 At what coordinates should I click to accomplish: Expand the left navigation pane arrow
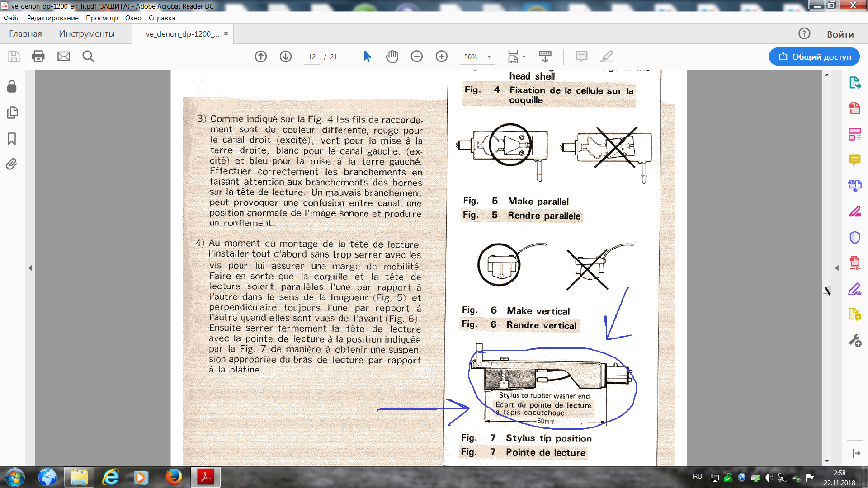[30, 268]
